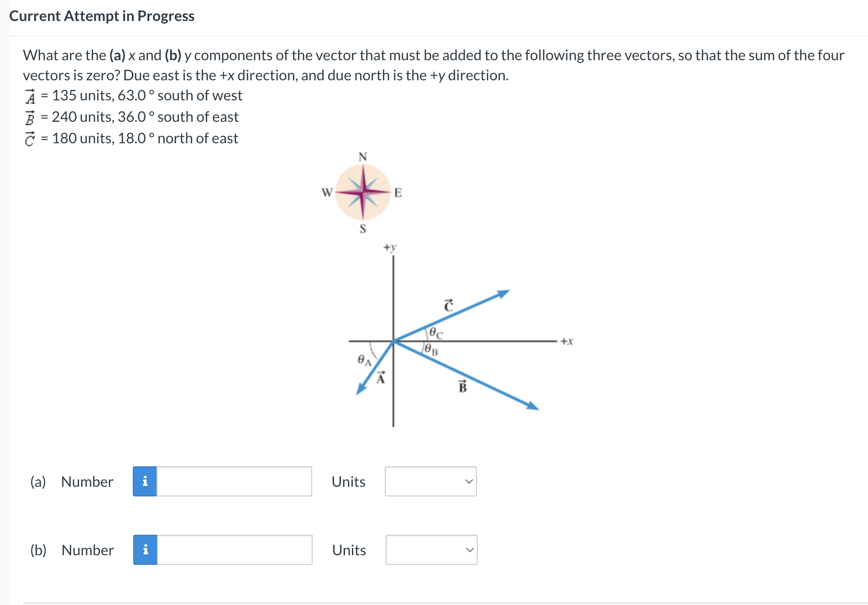Image resolution: width=868 pixels, height=605 pixels.
Task: Click the info icon beside answer field (a)
Action: pyautogui.click(x=145, y=481)
